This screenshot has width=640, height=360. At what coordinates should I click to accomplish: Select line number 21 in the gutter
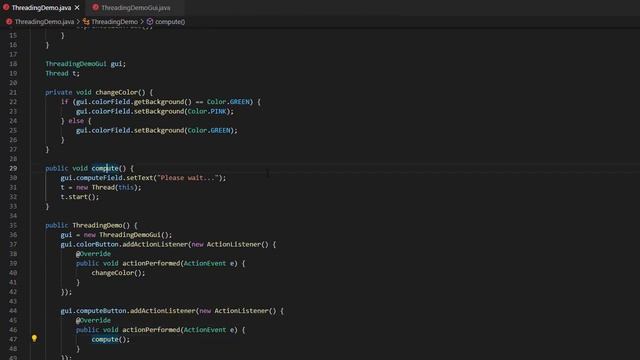point(13,92)
